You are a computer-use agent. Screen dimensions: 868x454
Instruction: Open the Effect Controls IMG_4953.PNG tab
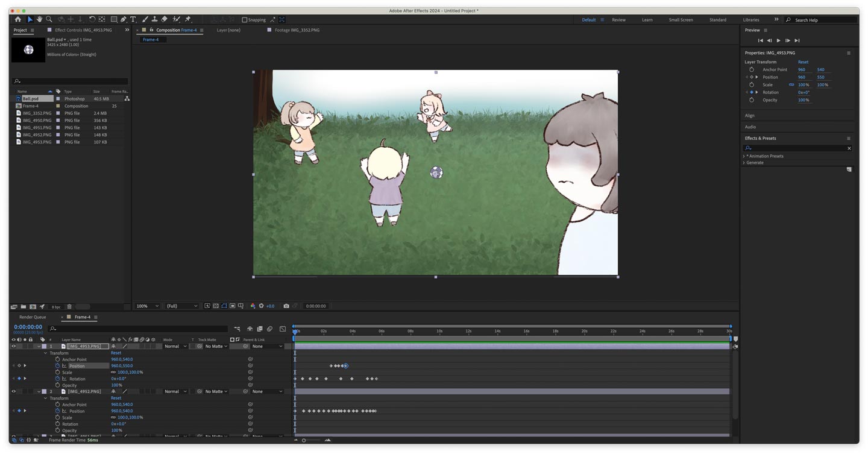coord(83,30)
